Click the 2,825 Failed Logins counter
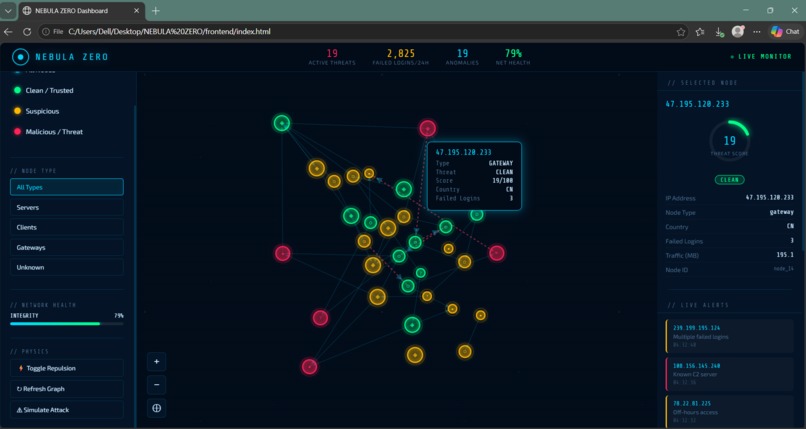806x429 pixels. (x=400, y=57)
